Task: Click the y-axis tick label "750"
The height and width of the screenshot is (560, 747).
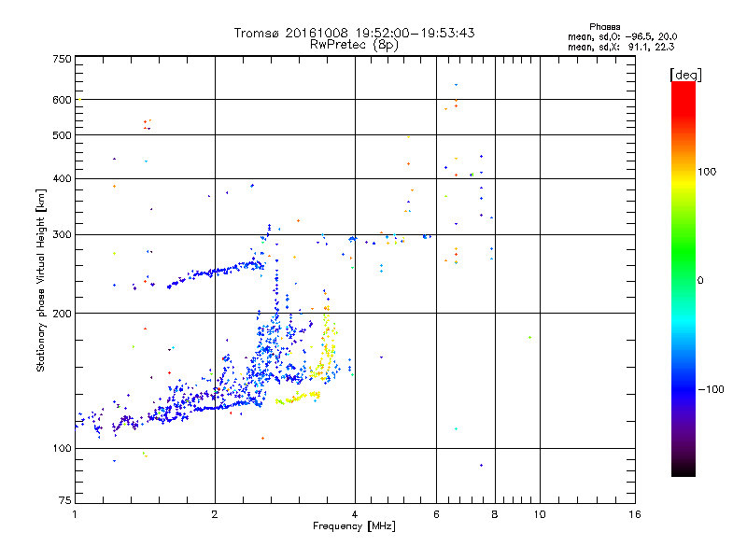Action: pos(62,59)
